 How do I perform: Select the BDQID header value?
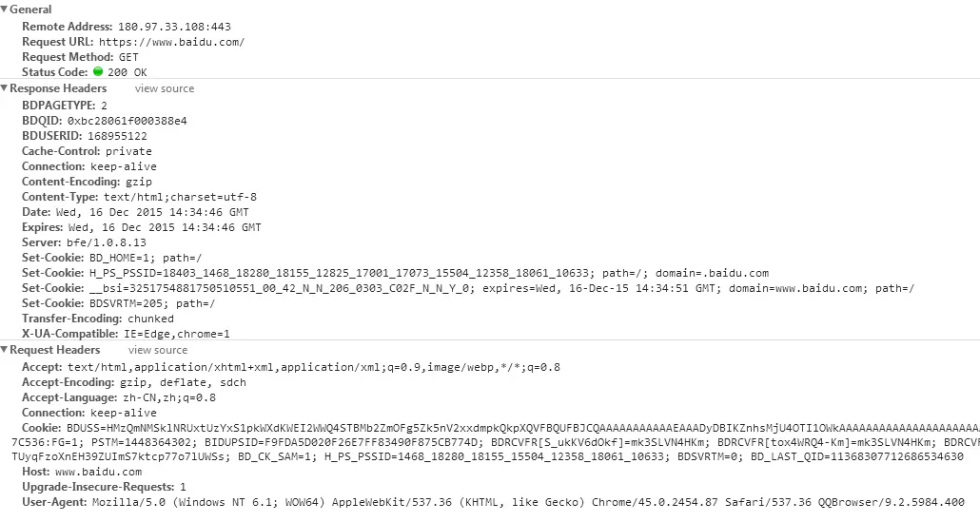127,121
